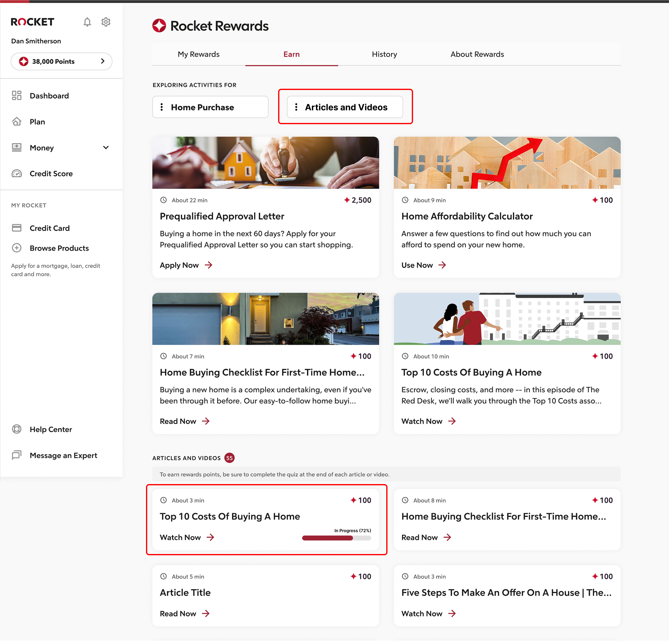Image resolution: width=669 pixels, height=644 pixels.
Task: Open the notifications bell icon
Action: coord(87,22)
